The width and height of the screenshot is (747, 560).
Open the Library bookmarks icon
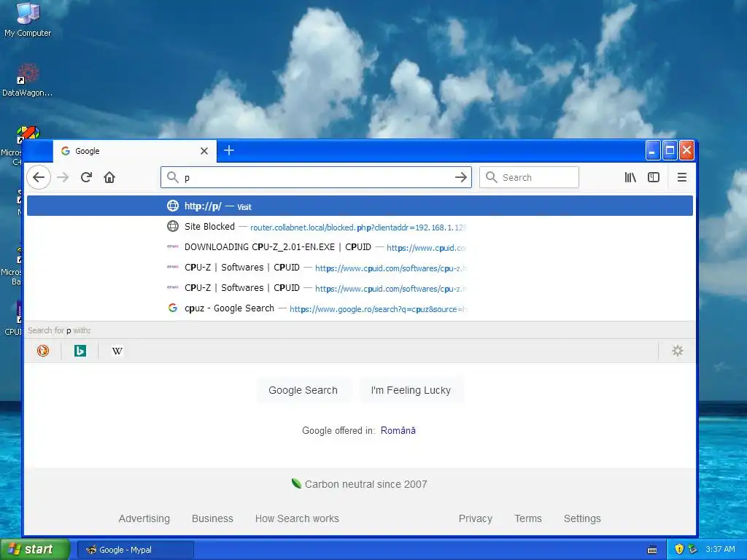click(x=630, y=178)
